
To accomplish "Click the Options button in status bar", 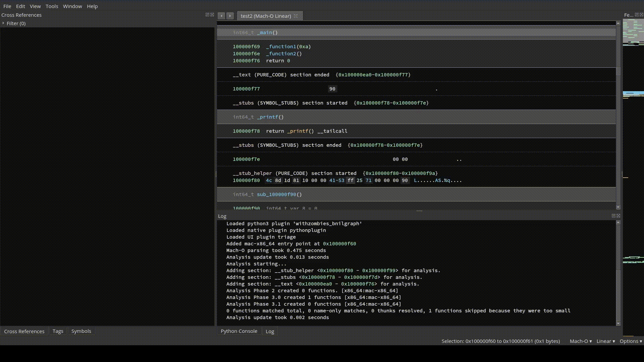I will pyautogui.click(x=630, y=341).
